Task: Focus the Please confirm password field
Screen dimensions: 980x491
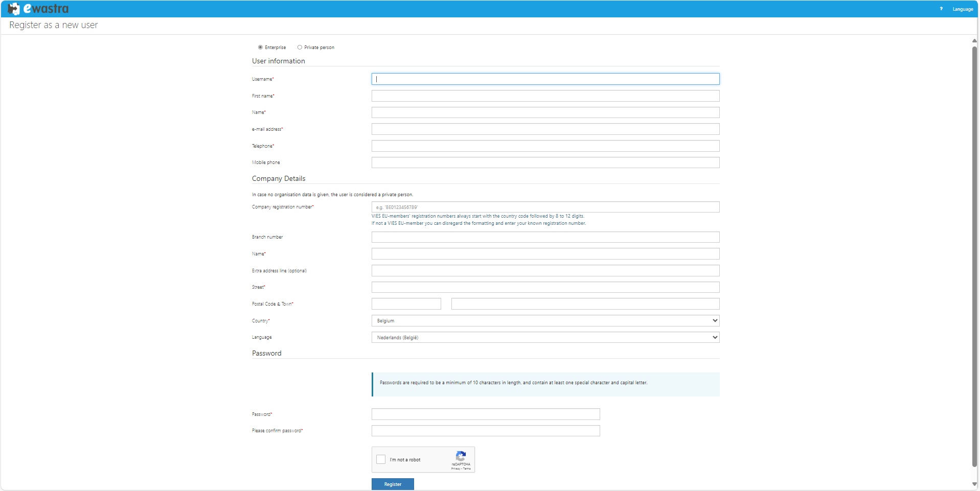Action: tap(485, 431)
